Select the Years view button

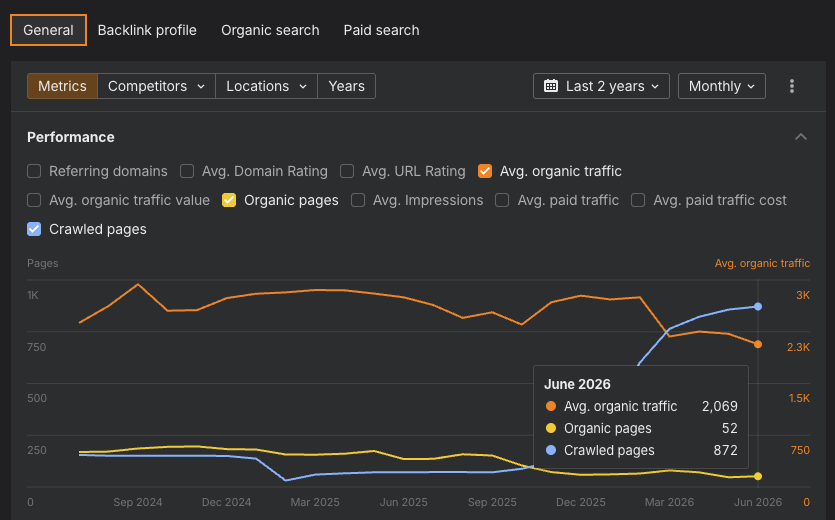[x=346, y=86]
